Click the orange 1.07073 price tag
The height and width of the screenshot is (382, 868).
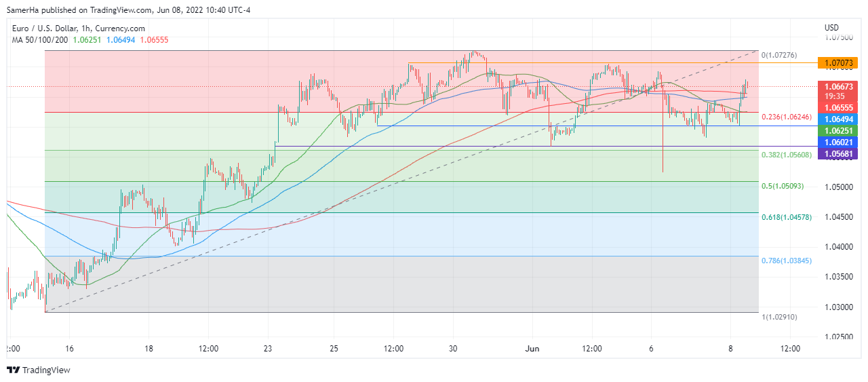(839, 63)
